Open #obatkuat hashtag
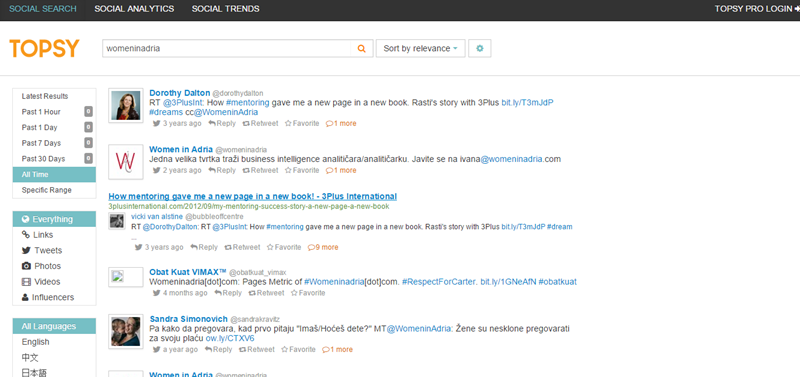This screenshot has height=377, width=800. (558, 282)
